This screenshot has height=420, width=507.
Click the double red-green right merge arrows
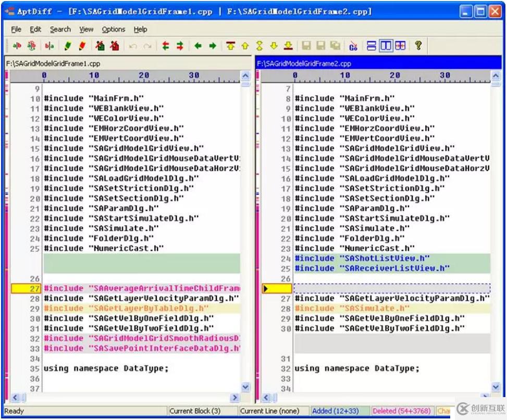(x=180, y=46)
